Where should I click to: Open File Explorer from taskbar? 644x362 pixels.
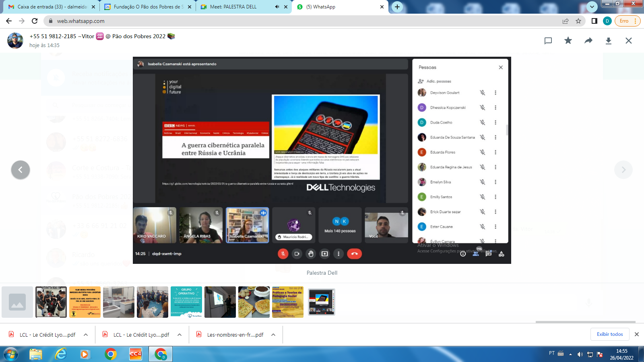click(36, 354)
